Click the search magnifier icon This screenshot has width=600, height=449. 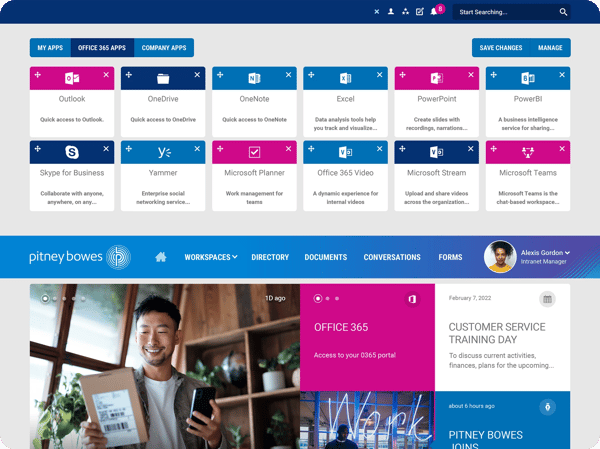563,12
